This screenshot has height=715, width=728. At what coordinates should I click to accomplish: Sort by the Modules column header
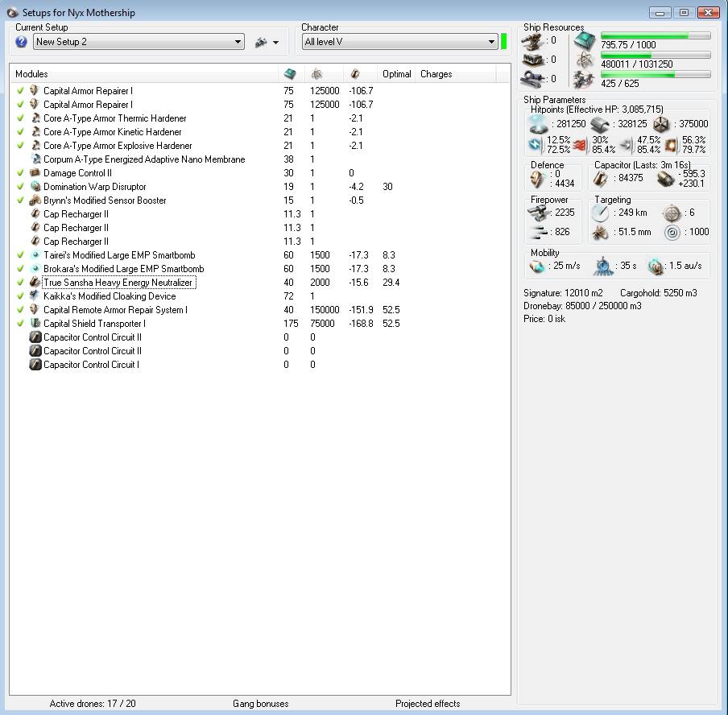[144, 74]
